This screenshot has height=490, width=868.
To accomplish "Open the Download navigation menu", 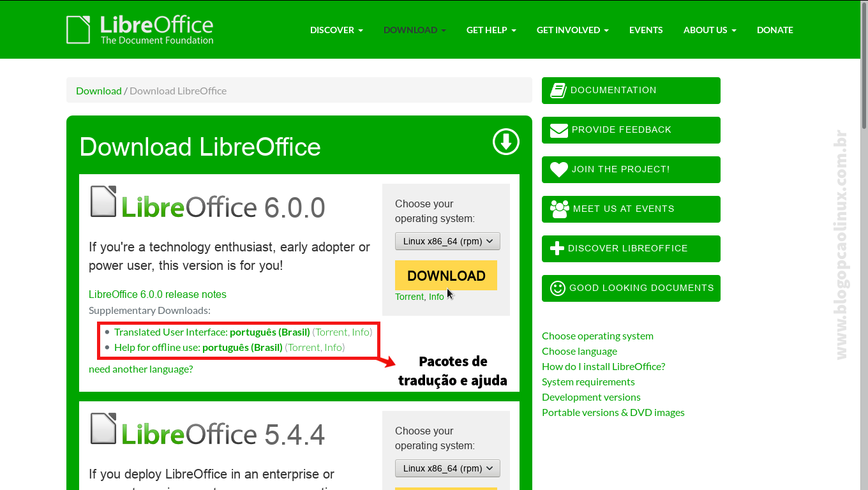I will (x=415, y=30).
